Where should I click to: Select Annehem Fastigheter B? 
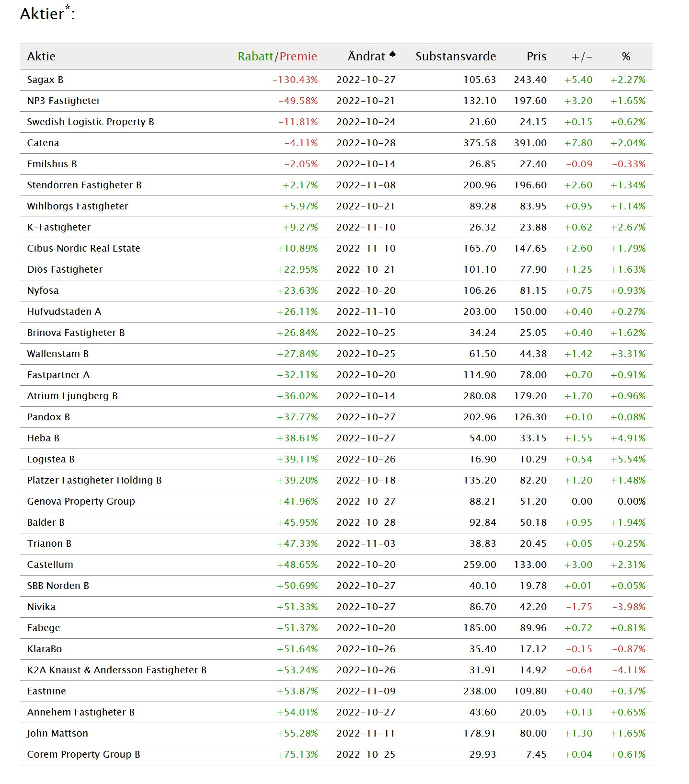[81, 712]
